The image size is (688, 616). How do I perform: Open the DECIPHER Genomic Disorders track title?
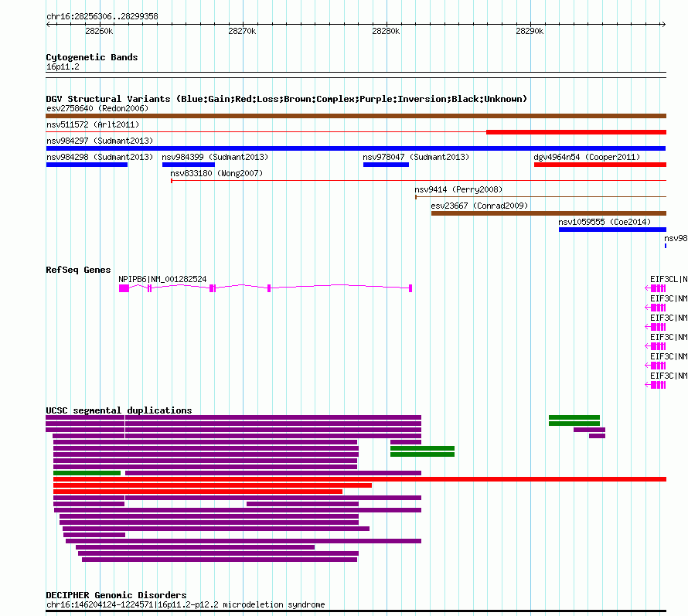[116, 595]
